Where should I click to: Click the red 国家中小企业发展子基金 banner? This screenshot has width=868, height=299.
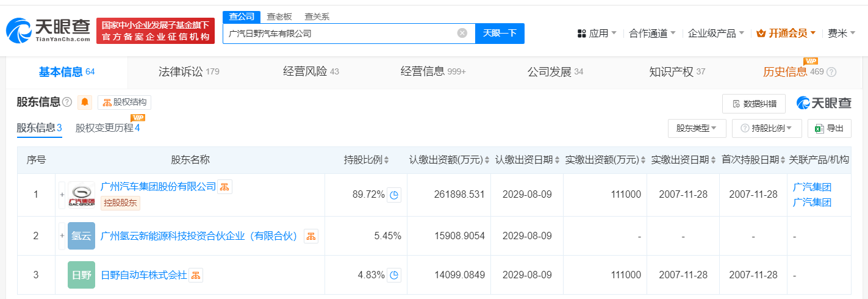[x=156, y=31]
